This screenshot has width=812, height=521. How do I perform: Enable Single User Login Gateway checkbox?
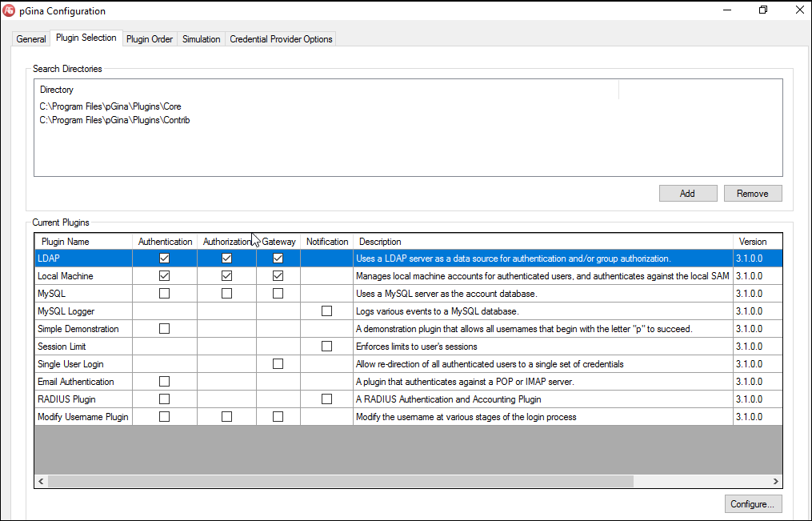click(x=278, y=363)
